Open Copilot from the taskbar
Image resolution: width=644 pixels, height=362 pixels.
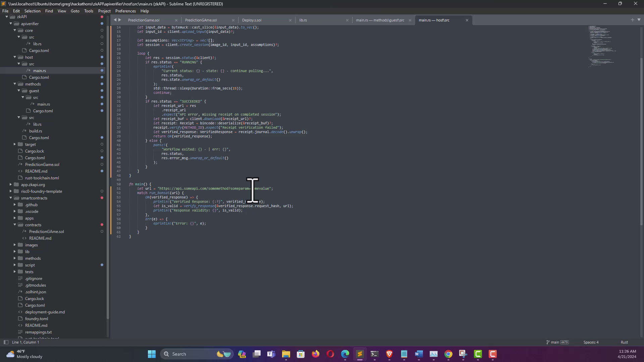point(242,354)
